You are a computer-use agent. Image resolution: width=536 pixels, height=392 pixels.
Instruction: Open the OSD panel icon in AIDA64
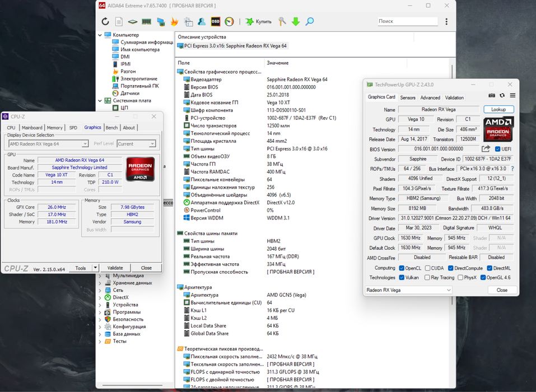pos(215,22)
